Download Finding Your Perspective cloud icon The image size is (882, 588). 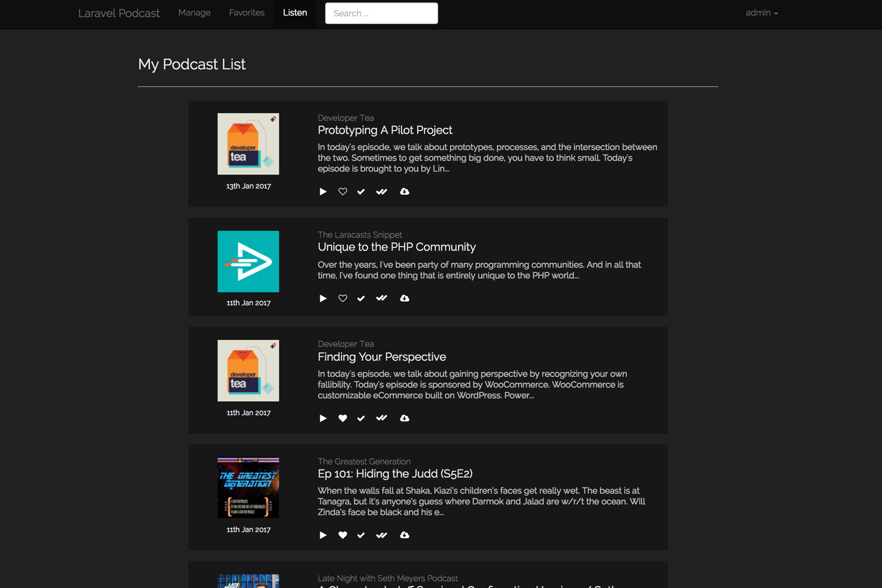point(405,418)
